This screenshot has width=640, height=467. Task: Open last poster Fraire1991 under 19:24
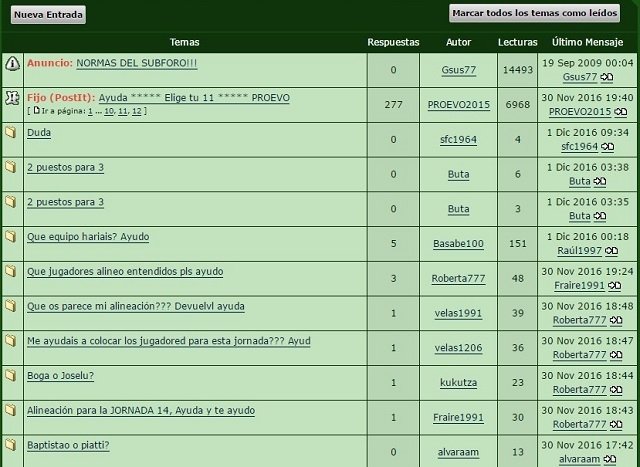[x=579, y=285]
